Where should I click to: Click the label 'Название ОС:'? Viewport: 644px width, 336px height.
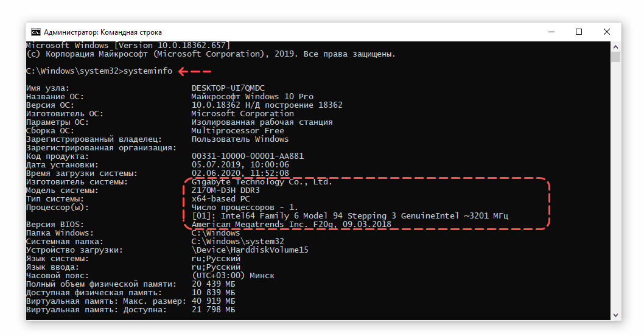click(x=55, y=97)
